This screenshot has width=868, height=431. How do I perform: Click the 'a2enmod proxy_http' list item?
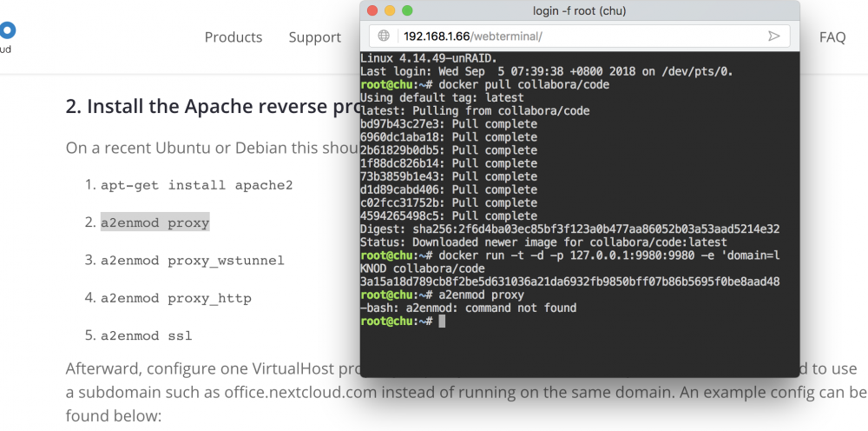pos(176,298)
